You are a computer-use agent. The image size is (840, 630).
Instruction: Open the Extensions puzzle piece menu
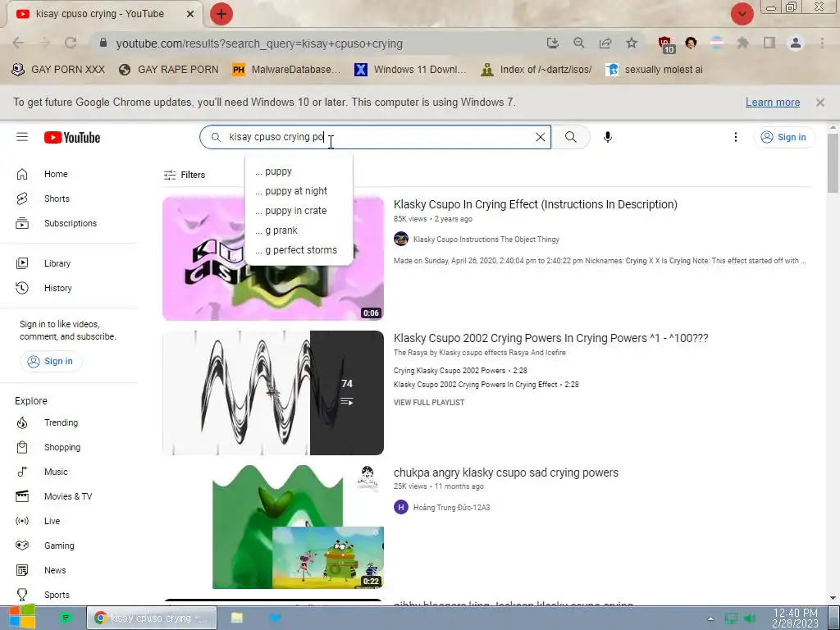742,43
